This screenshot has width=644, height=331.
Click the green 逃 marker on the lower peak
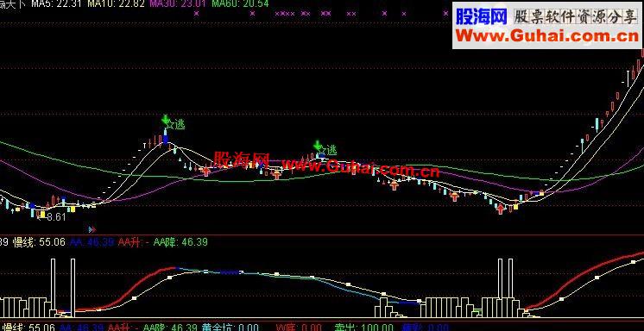click(331, 151)
